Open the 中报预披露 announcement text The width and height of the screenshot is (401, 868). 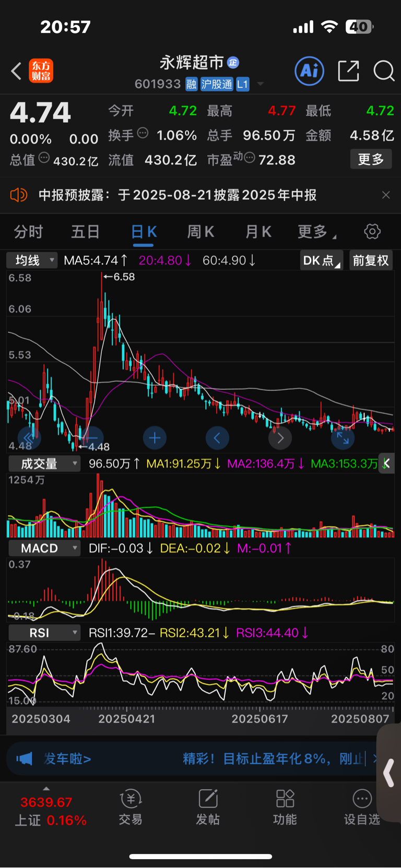(x=178, y=195)
